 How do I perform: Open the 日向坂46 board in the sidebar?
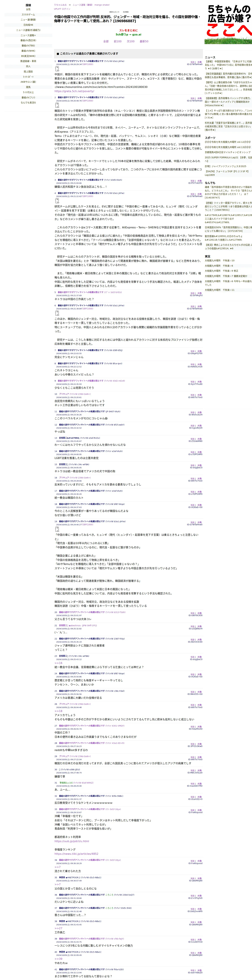point(28,25)
